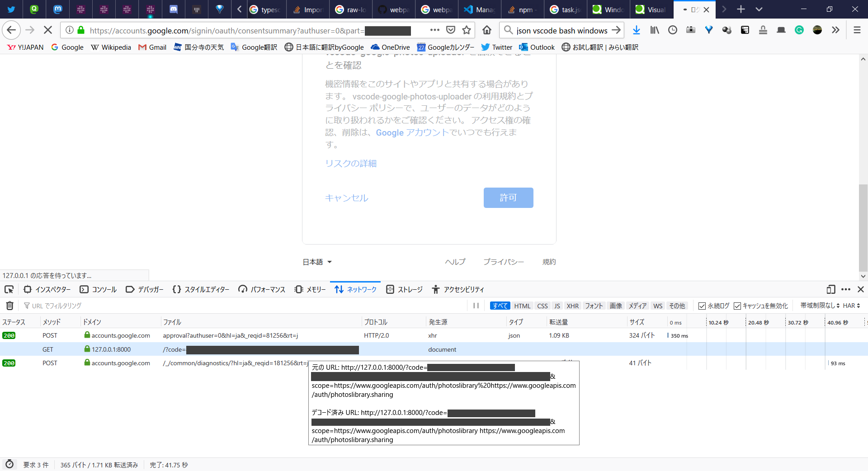Select the element picker in DevTools

pos(9,289)
